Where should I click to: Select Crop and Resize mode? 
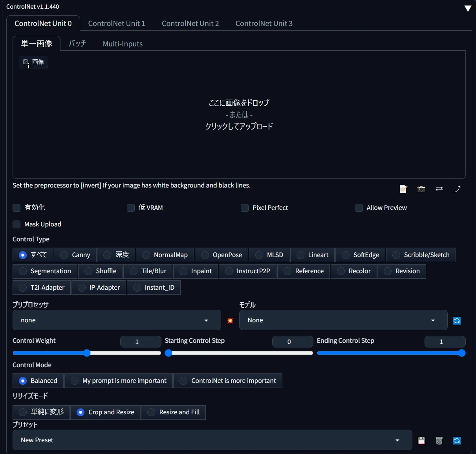coord(106,412)
